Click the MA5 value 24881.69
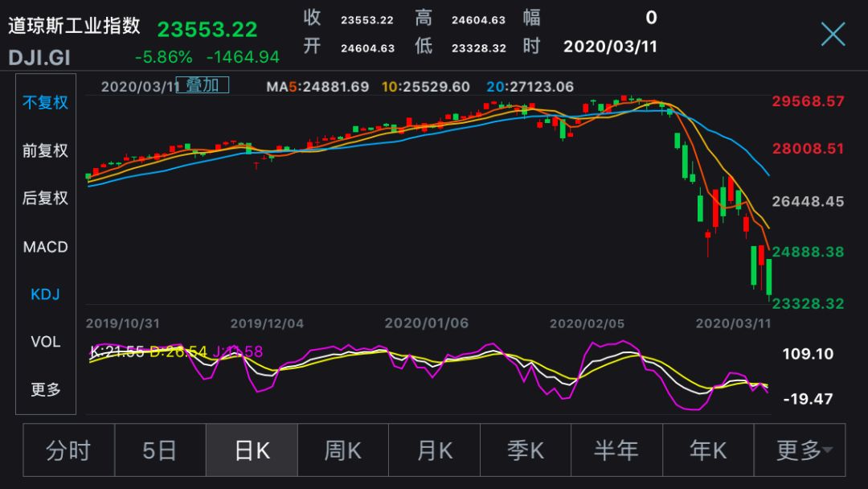 317,87
